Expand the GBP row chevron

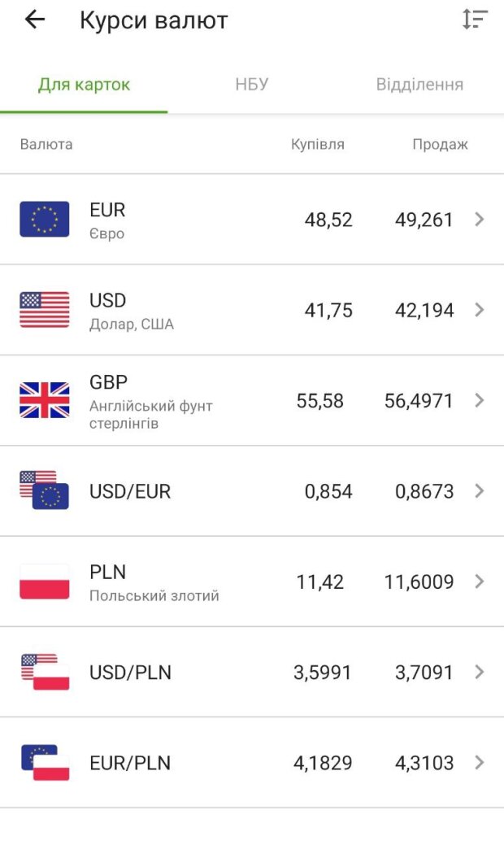click(x=480, y=400)
